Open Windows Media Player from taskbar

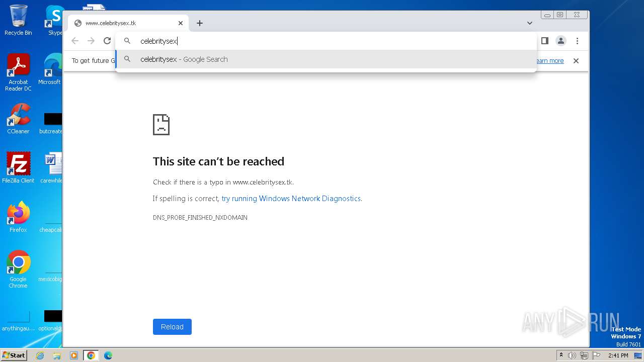pos(74,355)
